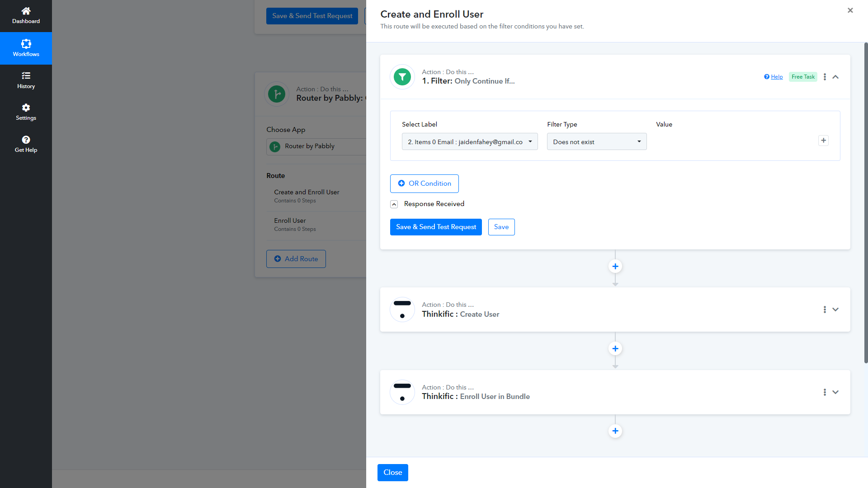Viewport: 868px width, 488px height.
Task: Open the Select Label email dropdown
Action: pyautogui.click(x=469, y=142)
